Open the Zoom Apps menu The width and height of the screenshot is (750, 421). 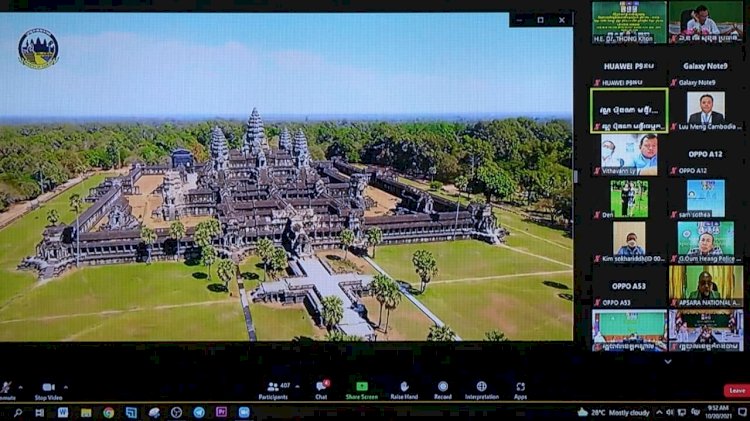tap(520, 390)
